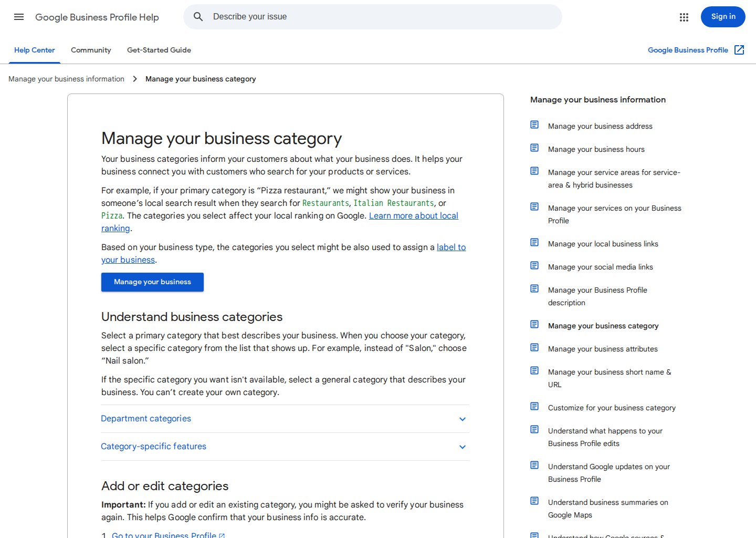Click the Google Business Profile Help title
The image size is (756, 538).
97,17
